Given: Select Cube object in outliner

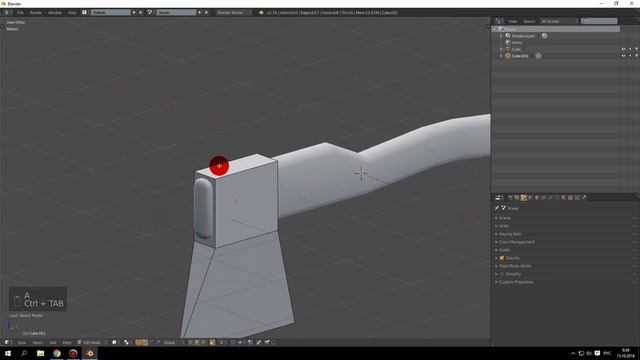Looking at the screenshot, I should (516, 49).
